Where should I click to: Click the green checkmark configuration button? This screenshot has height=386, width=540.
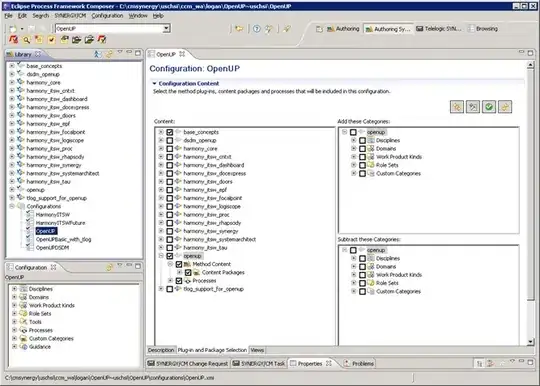[x=489, y=107]
